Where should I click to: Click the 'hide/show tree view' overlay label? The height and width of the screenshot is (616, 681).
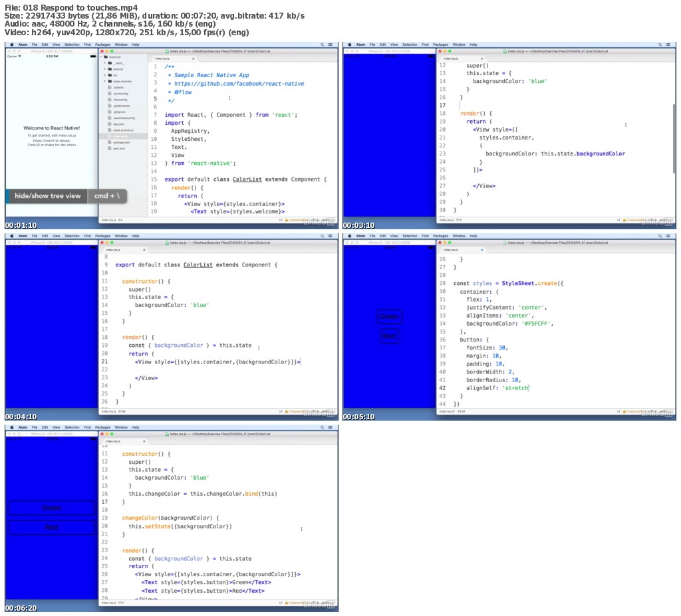48,196
